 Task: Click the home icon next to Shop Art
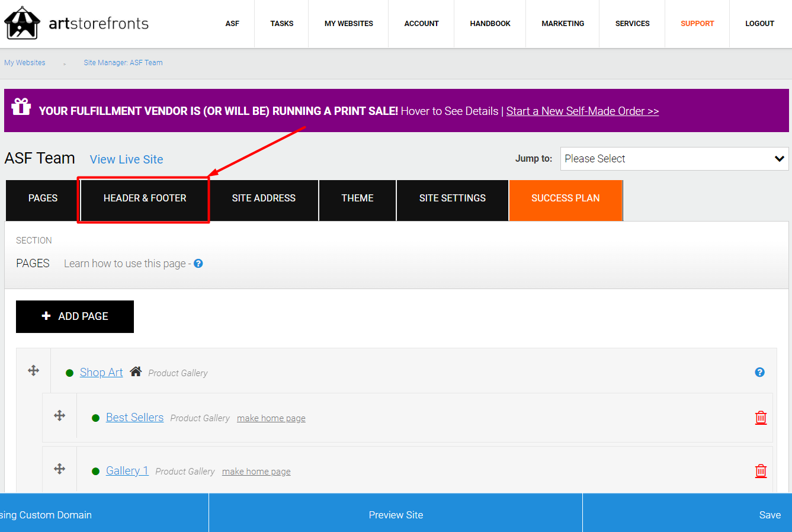(136, 371)
